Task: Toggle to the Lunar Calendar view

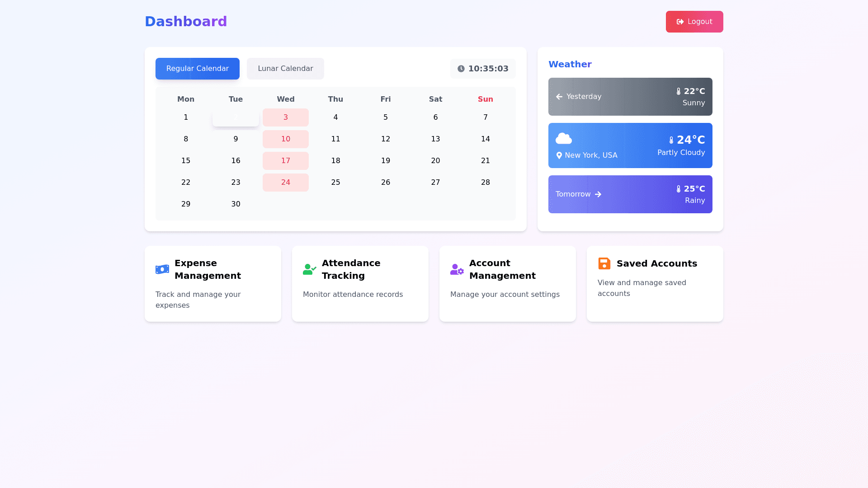Action: [x=285, y=68]
